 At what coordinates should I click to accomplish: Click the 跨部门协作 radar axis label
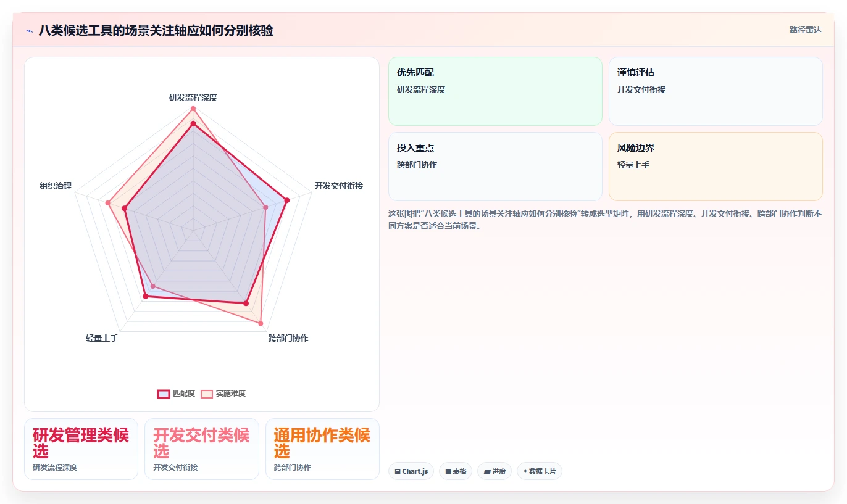(288, 338)
